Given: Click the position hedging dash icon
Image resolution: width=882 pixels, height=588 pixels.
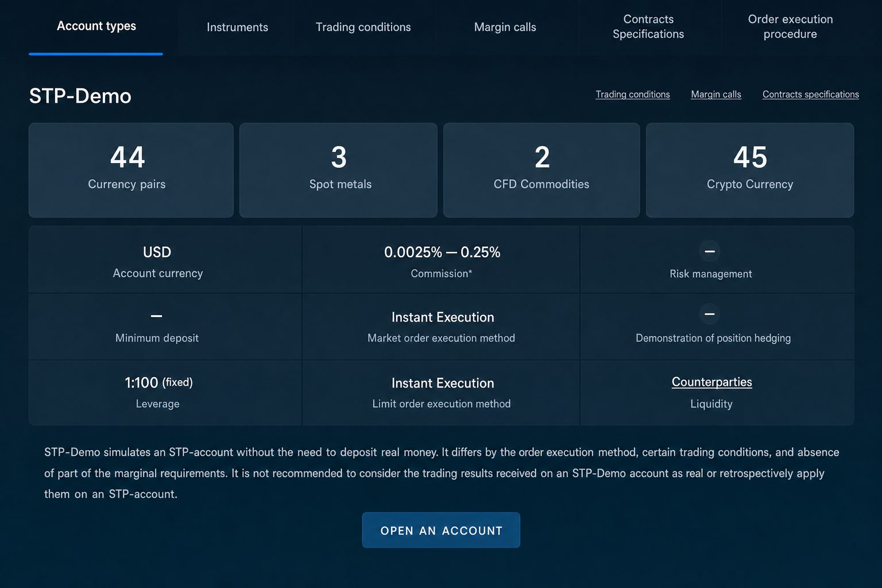Looking at the screenshot, I should pyautogui.click(x=710, y=314).
